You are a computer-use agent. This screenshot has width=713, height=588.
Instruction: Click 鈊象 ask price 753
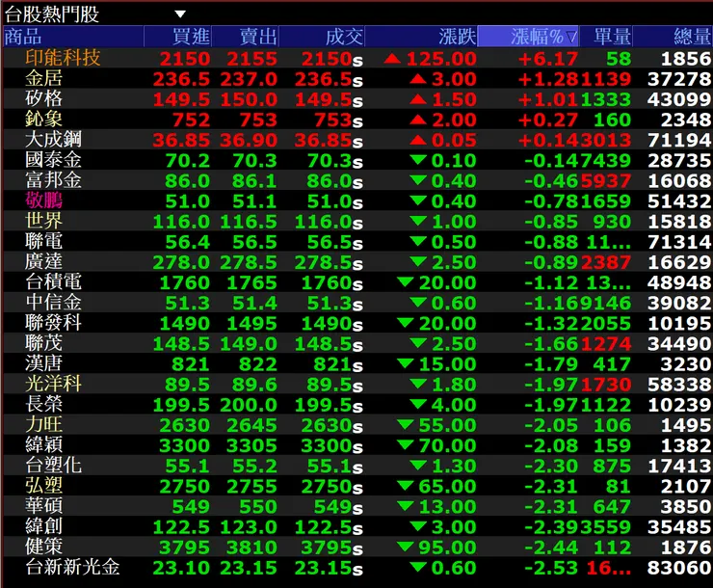[x=258, y=120]
